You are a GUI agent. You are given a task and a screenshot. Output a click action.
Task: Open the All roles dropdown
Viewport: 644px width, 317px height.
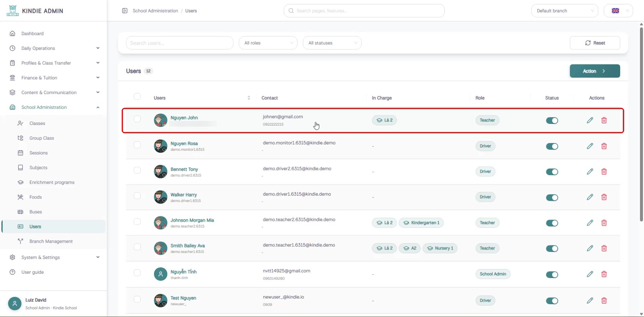pos(268,43)
